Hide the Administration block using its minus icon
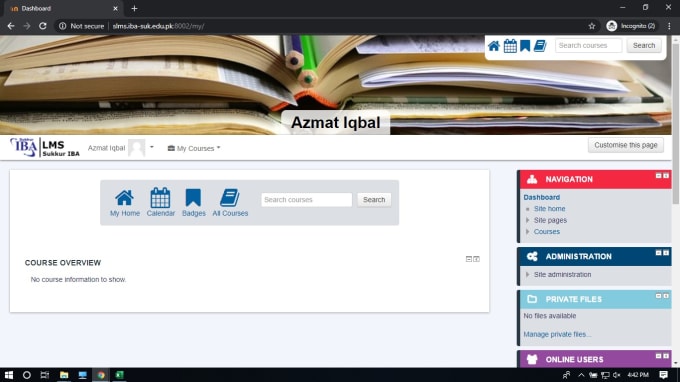 [x=658, y=253]
